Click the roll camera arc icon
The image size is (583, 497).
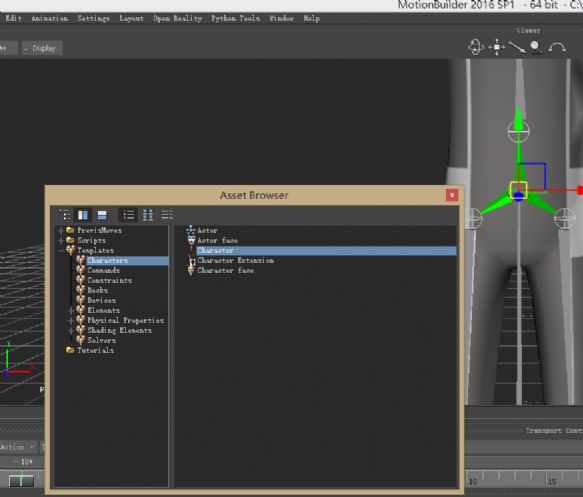557,47
